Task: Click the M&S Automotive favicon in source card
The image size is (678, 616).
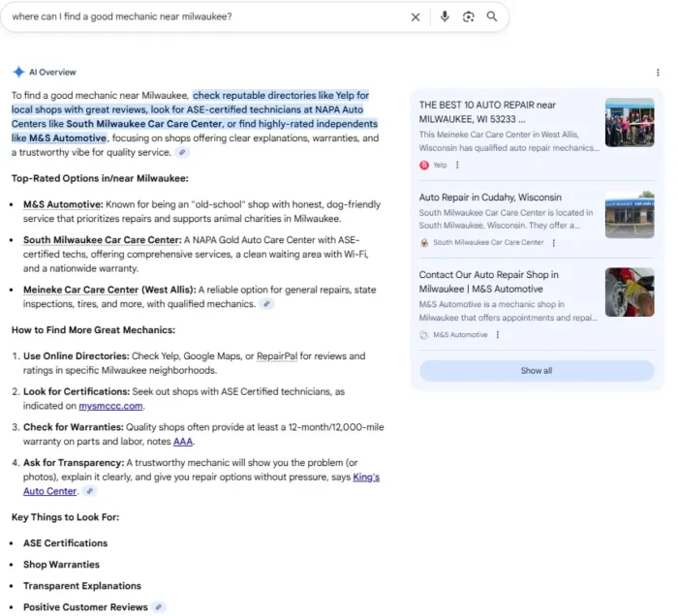Action: (424, 334)
